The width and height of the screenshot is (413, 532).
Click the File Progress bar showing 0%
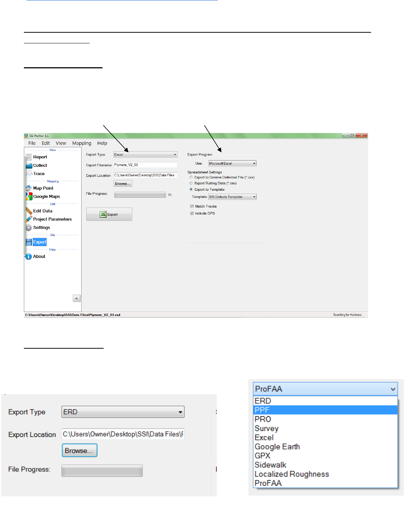[x=140, y=195]
